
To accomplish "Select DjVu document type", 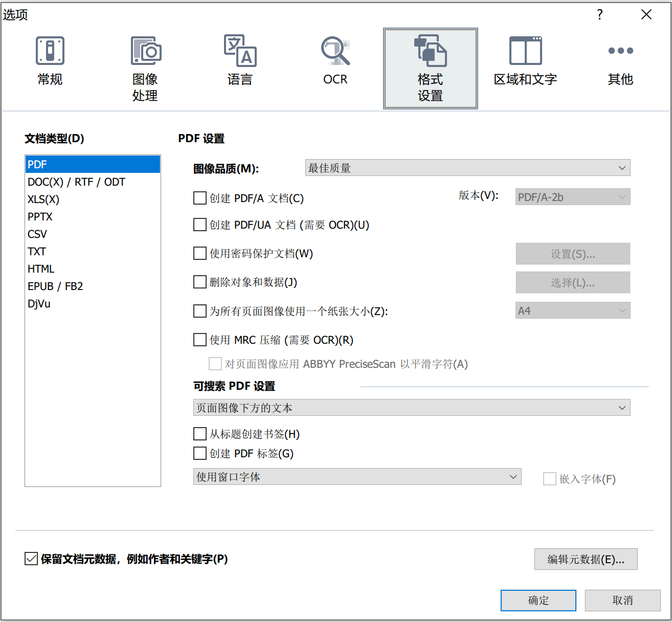I will pyautogui.click(x=93, y=303).
